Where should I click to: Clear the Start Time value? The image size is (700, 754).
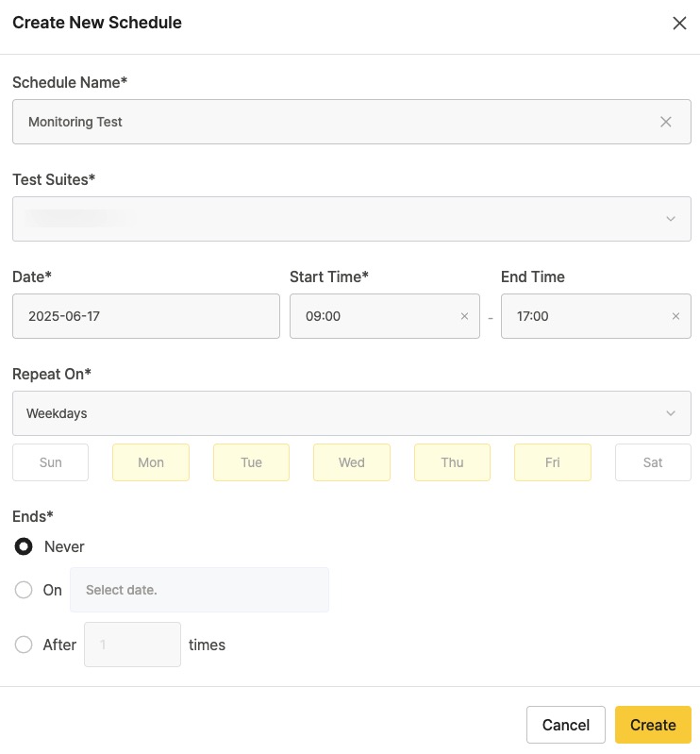click(464, 316)
